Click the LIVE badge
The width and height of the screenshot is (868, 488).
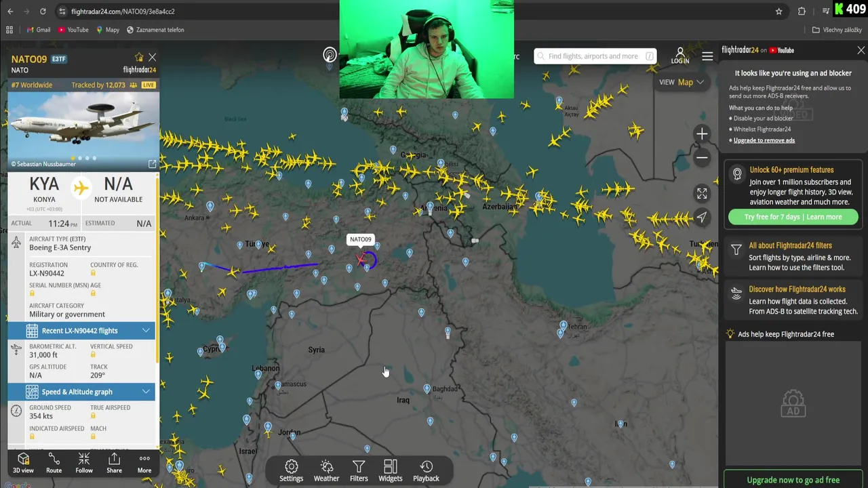(149, 85)
